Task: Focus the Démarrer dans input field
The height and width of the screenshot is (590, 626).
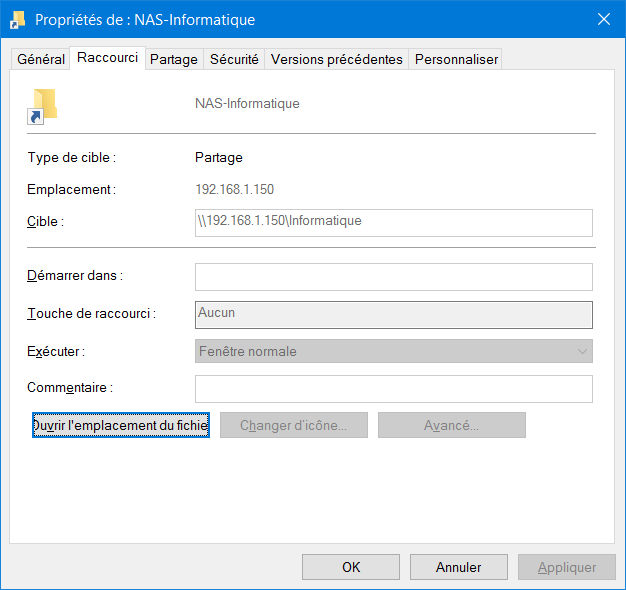Action: point(394,277)
